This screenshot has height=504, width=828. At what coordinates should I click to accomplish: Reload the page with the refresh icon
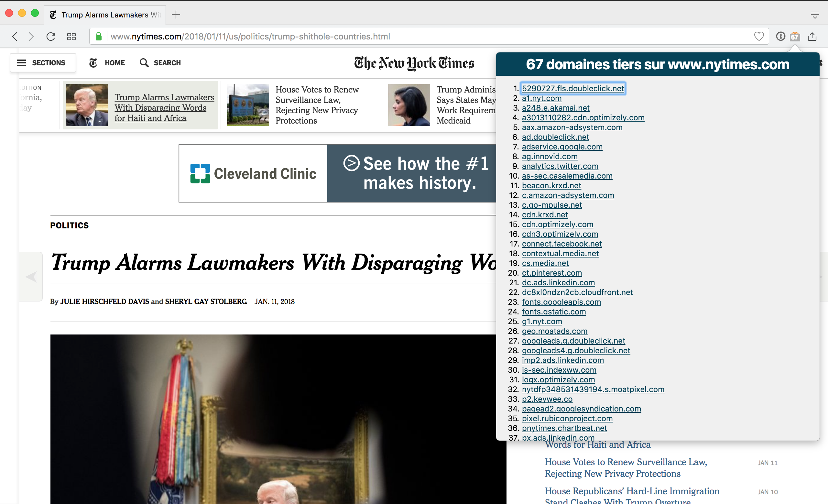51,36
